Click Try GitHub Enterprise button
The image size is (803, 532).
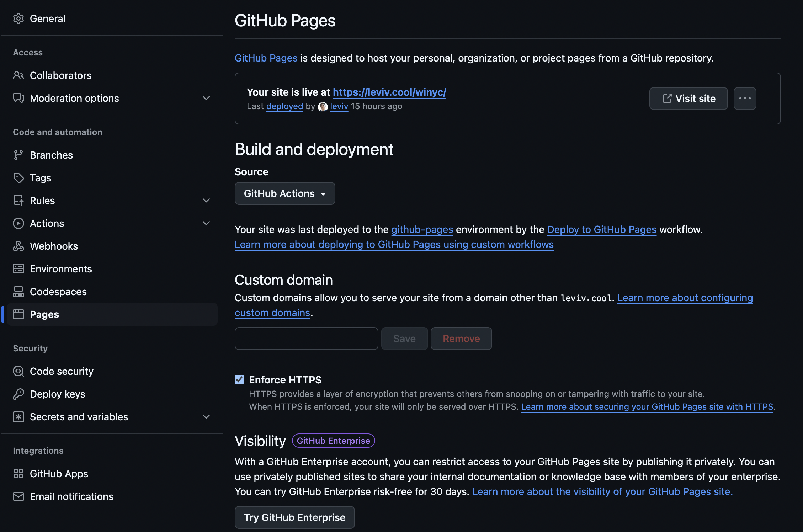(x=294, y=517)
